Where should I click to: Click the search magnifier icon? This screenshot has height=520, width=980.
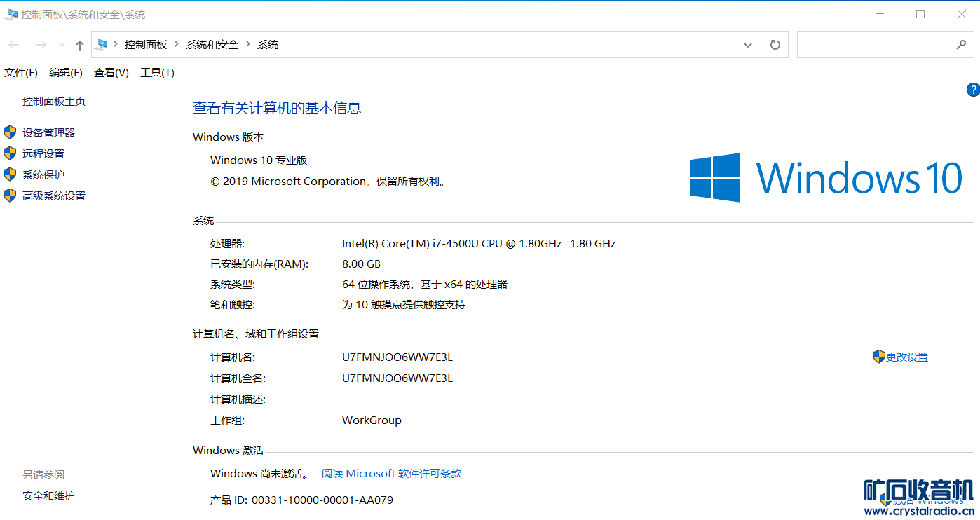point(961,45)
